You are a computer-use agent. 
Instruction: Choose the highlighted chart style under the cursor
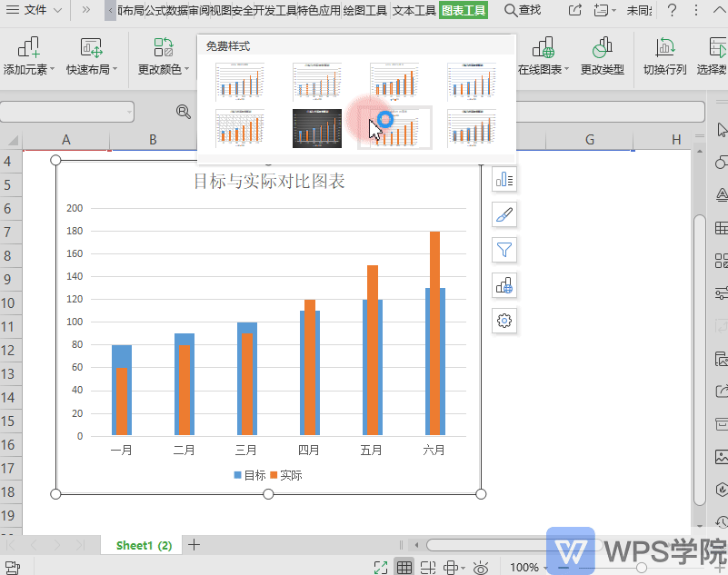coord(394,129)
